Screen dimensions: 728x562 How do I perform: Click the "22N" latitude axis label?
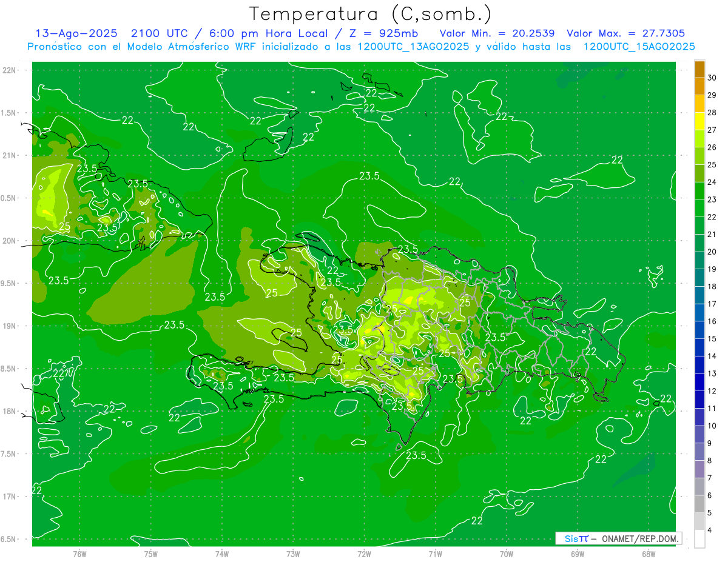(10, 70)
